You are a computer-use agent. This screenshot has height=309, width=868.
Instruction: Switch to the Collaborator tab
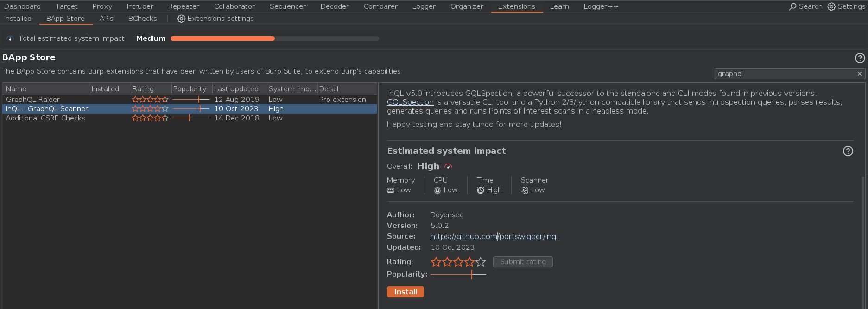pyautogui.click(x=234, y=6)
